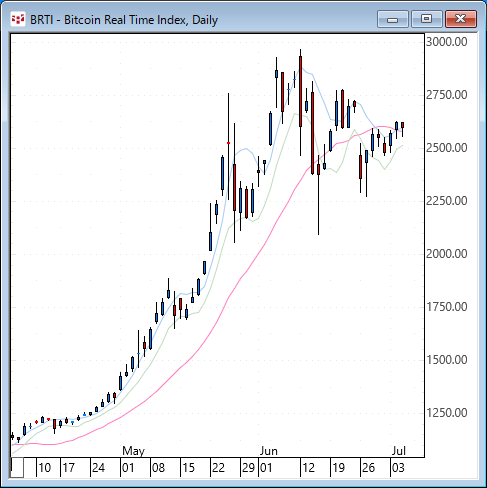Image resolution: width=487 pixels, height=488 pixels.
Task: Click date 12 on time axis
Action: coord(308,468)
